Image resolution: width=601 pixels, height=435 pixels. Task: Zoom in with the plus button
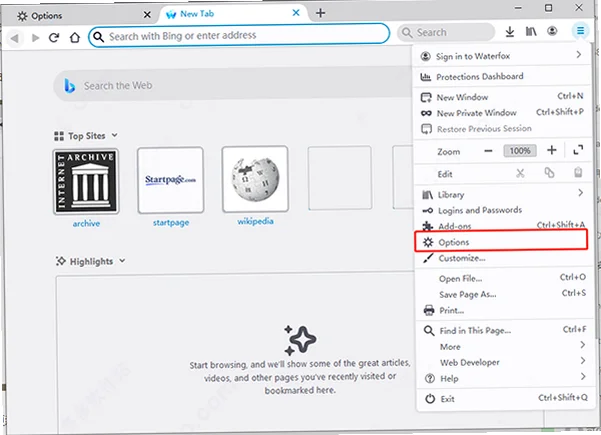[x=552, y=150]
